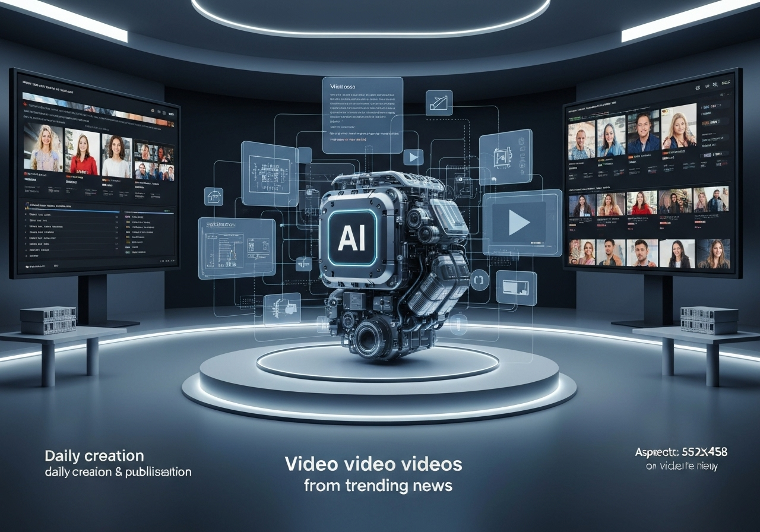The height and width of the screenshot is (532, 760).
Task: Click the group collage thumbnail on the left monitor
Action: (x=154, y=161)
